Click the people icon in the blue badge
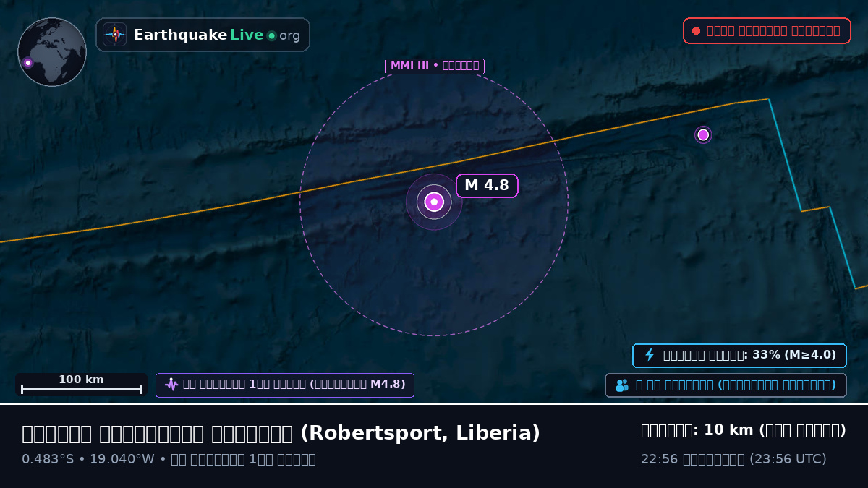 622,385
